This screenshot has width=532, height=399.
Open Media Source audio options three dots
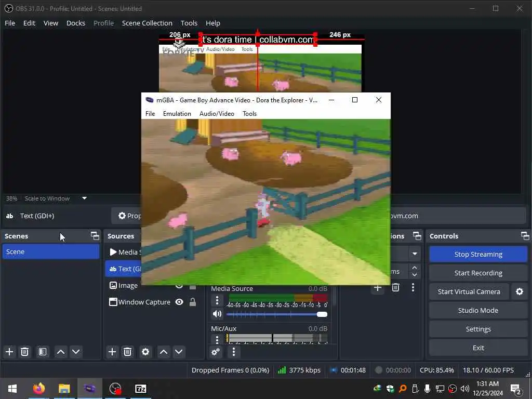[217, 301]
